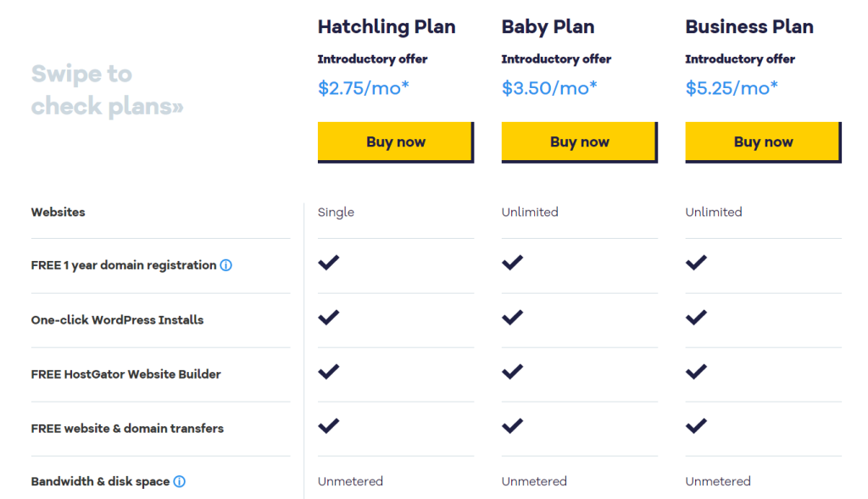Viewport: 868px width, 499px height.
Task: Click Business Plan checkmark for Website Builder
Action: (696, 371)
